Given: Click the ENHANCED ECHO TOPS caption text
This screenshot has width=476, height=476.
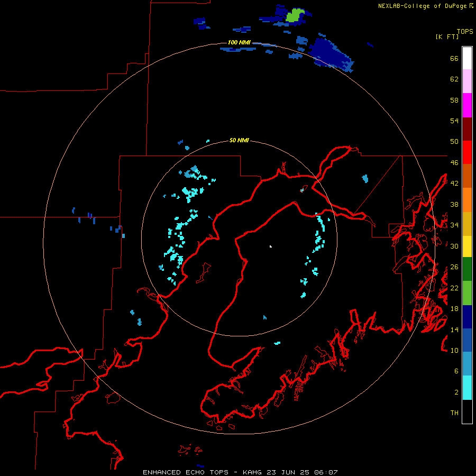Looking at the screenshot, I should (x=186, y=472).
